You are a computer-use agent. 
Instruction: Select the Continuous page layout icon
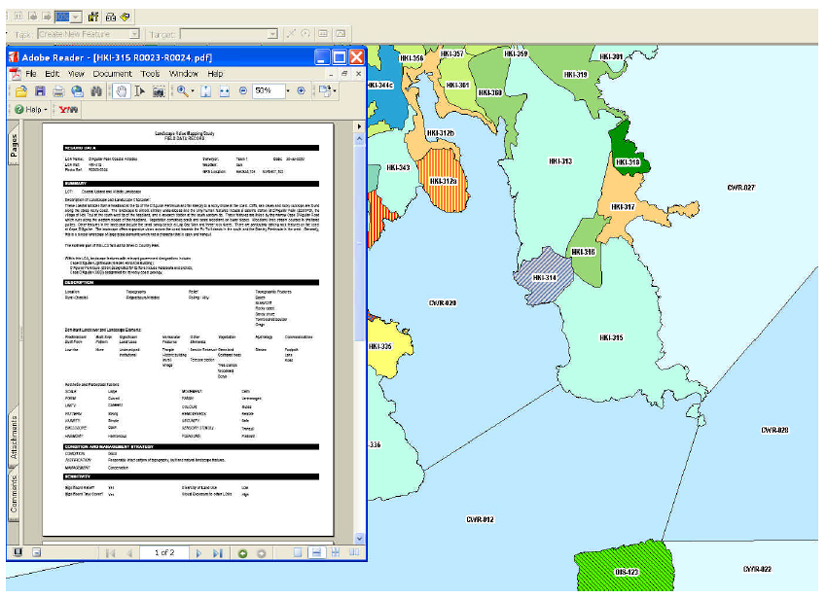point(316,553)
